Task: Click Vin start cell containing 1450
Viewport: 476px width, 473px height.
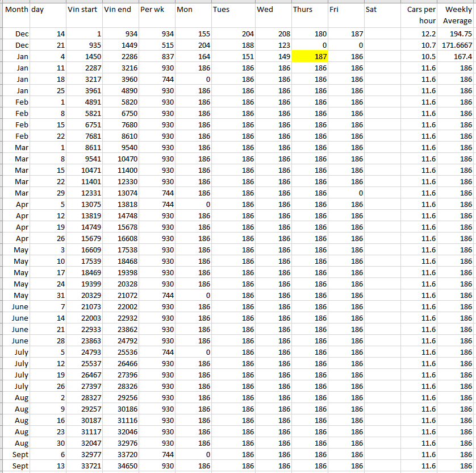Action: click(84, 57)
